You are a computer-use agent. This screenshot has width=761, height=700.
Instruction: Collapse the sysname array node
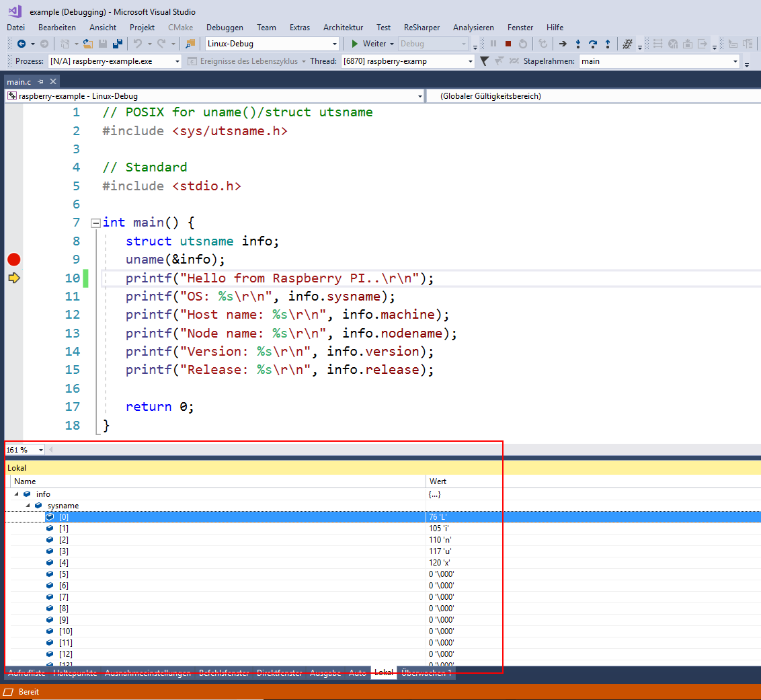coord(28,506)
